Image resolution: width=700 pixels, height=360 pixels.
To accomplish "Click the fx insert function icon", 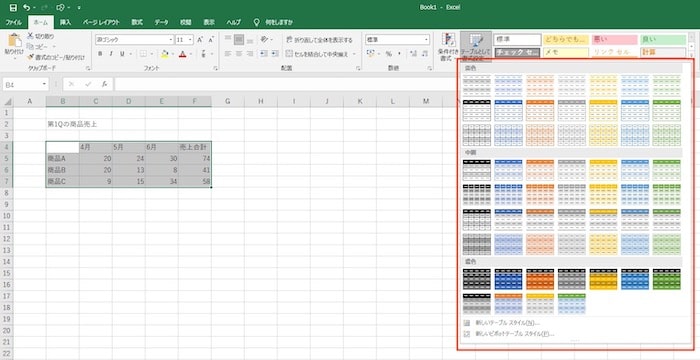I will pyautogui.click(x=104, y=84).
